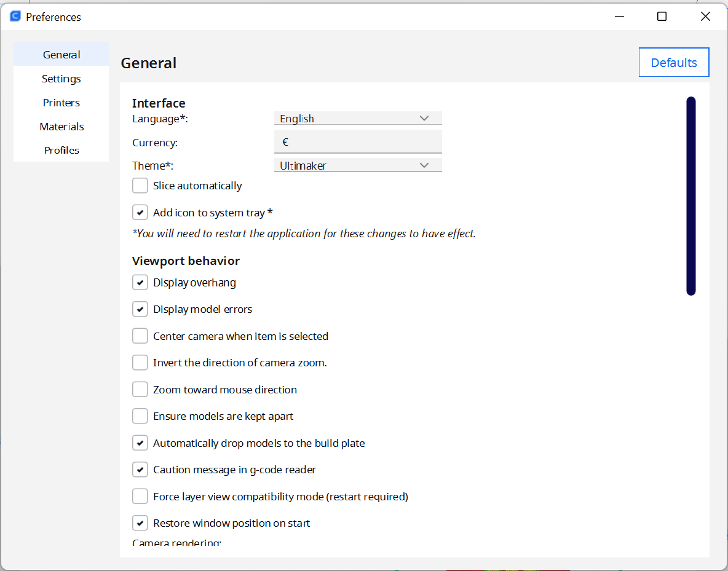Switch to the Printers section
Screen dimensions: 728x571
(61, 102)
